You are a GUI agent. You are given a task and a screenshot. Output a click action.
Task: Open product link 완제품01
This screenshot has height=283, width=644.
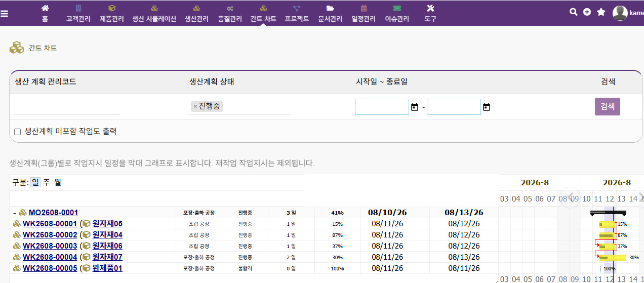click(x=107, y=268)
